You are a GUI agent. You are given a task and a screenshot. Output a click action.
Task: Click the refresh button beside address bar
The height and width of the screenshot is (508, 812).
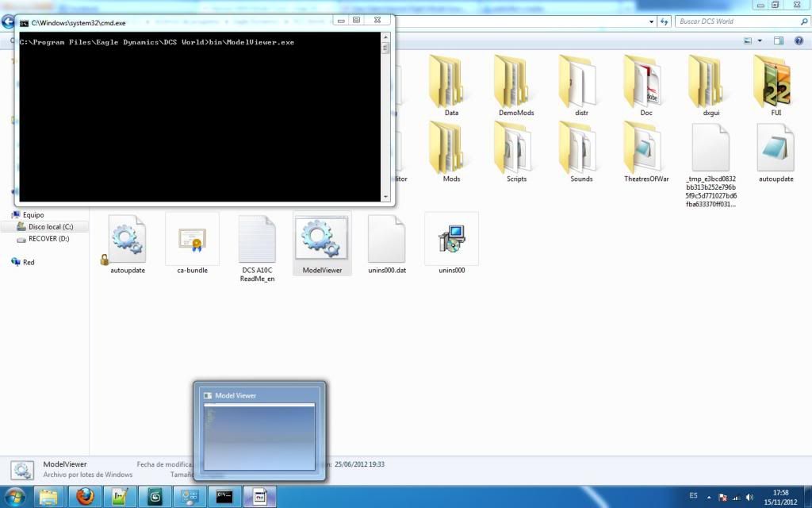point(665,21)
